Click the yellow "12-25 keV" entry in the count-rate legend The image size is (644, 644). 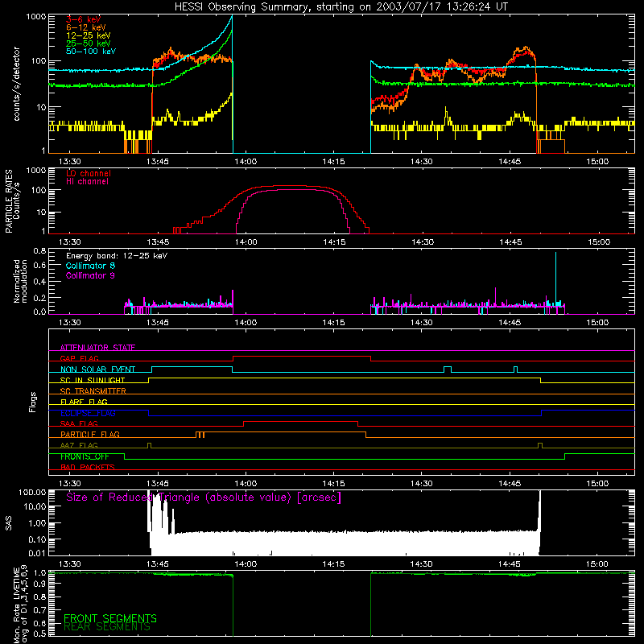89,35
